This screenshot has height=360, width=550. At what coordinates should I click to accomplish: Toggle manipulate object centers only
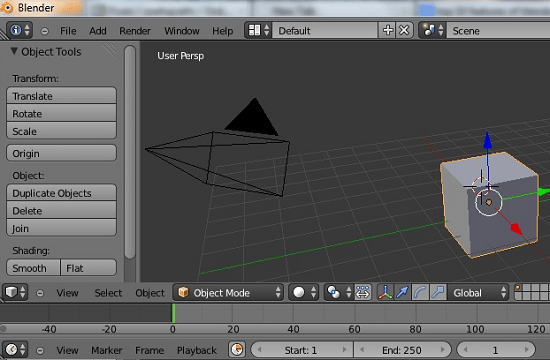(x=363, y=292)
